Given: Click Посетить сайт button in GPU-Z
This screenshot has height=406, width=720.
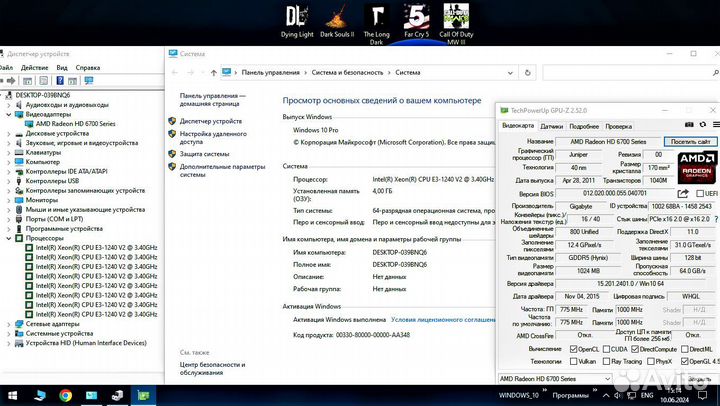Looking at the screenshot, I should point(690,142).
